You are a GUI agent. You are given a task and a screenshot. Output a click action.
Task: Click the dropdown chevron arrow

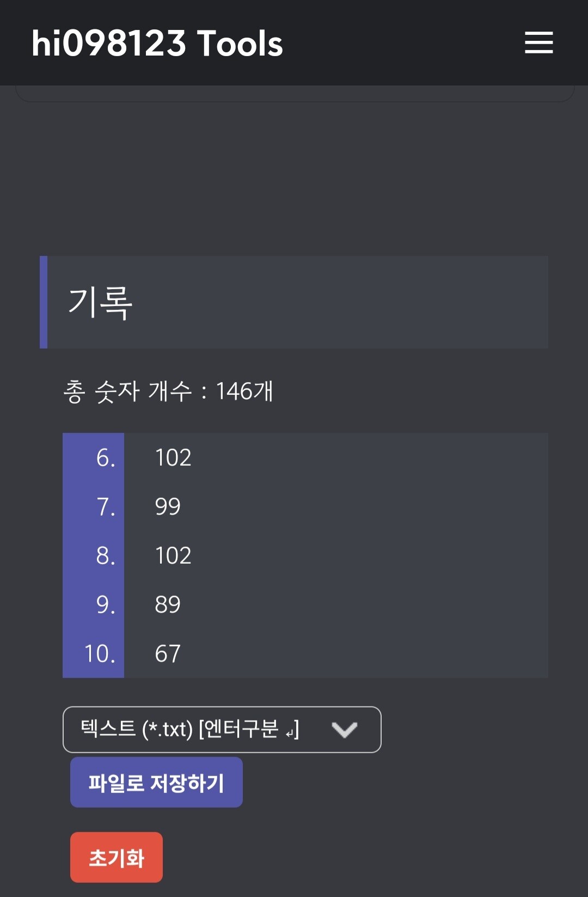(344, 729)
